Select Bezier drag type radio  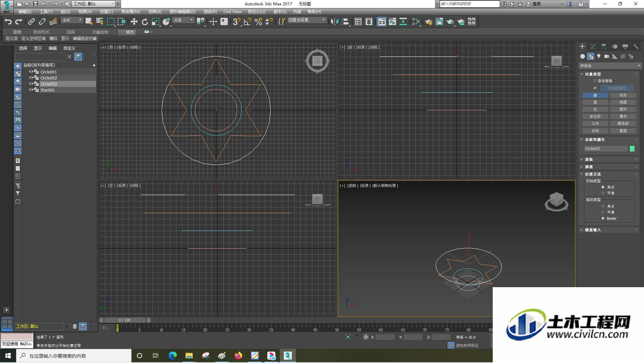[603, 218]
